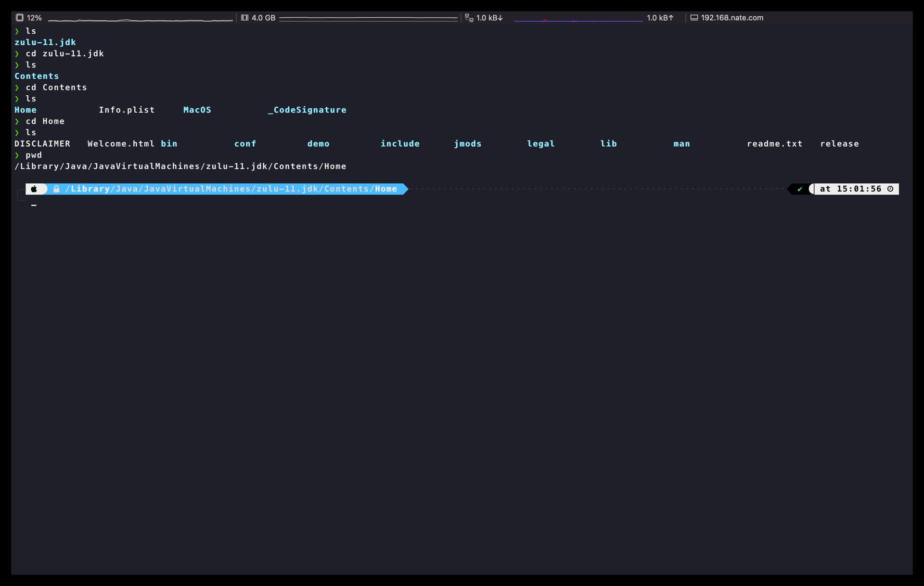Screen dimensions: 924x586
Task: Click the terminal cursor on input line
Action: click(x=34, y=205)
